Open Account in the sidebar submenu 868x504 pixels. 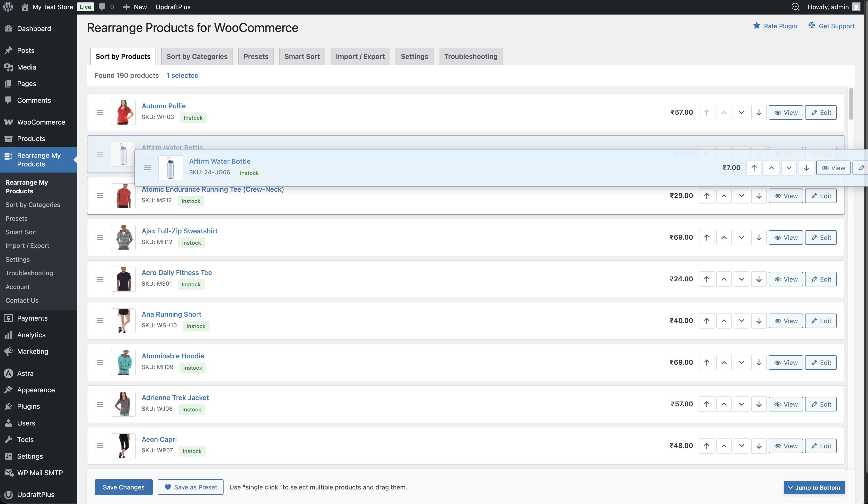pyautogui.click(x=18, y=287)
